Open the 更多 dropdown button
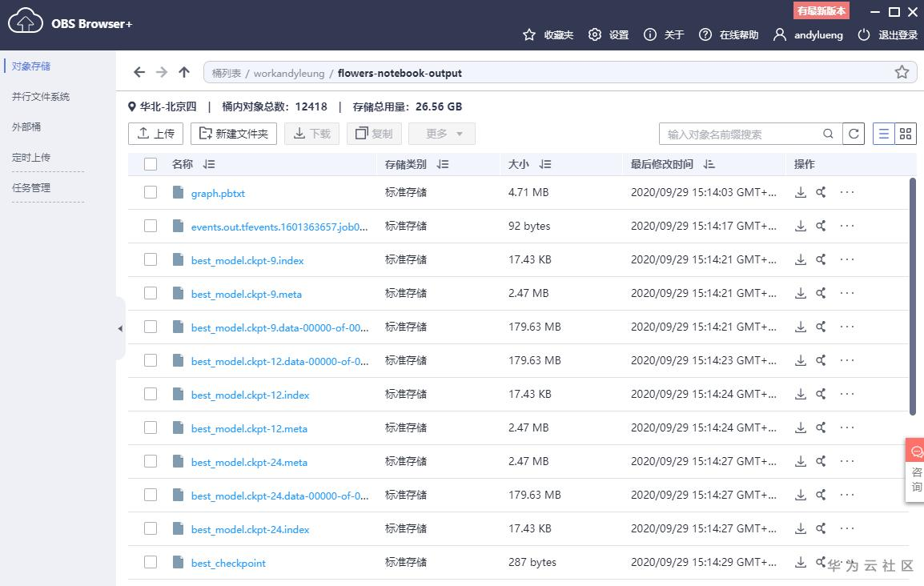Viewport: 924px width, 586px height. coord(442,134)
